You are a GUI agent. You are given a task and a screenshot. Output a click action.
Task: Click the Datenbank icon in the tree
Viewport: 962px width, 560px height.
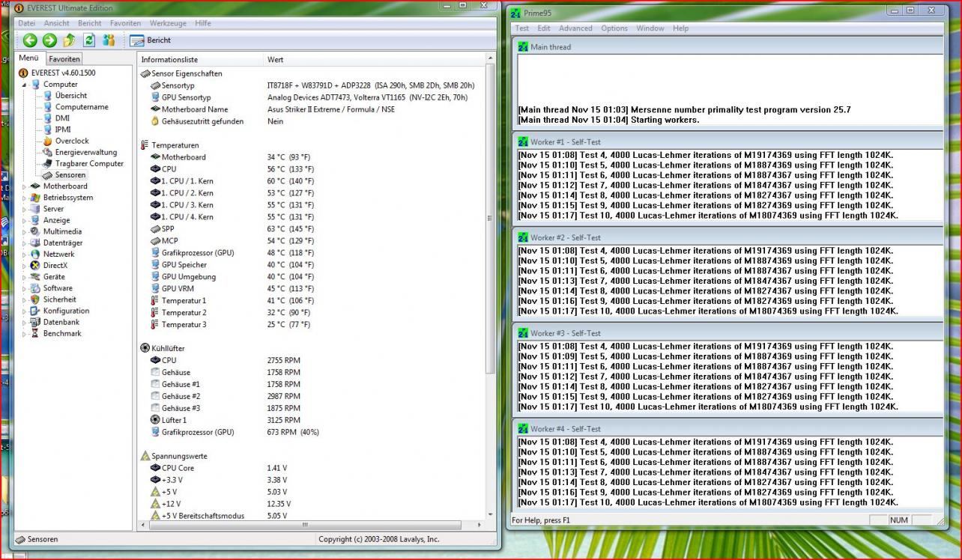pyautogui.click(x=35, y=322)
